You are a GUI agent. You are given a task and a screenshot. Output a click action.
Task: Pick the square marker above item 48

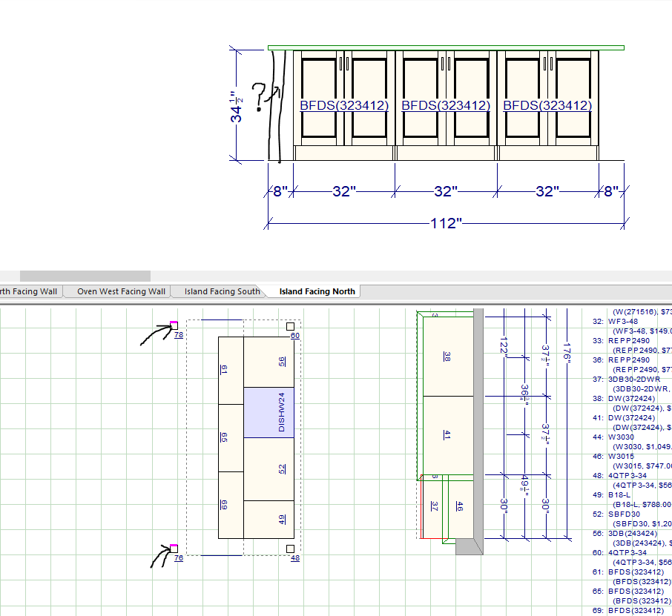(290, 548)
